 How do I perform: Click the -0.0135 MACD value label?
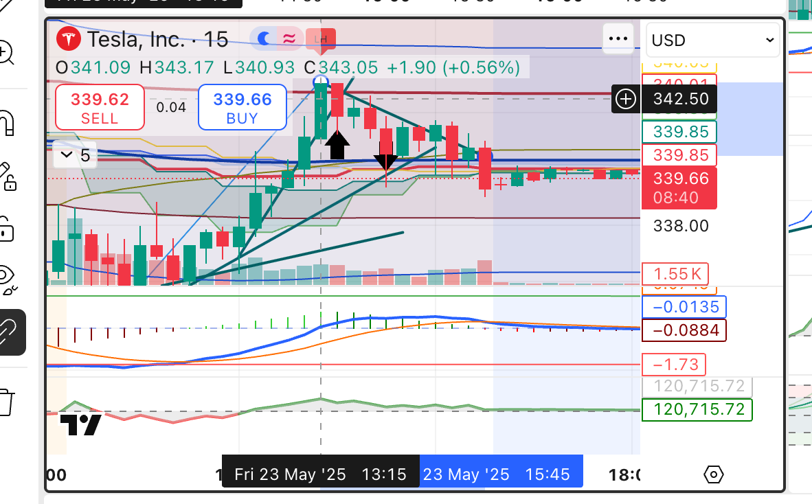click(684, 307)
